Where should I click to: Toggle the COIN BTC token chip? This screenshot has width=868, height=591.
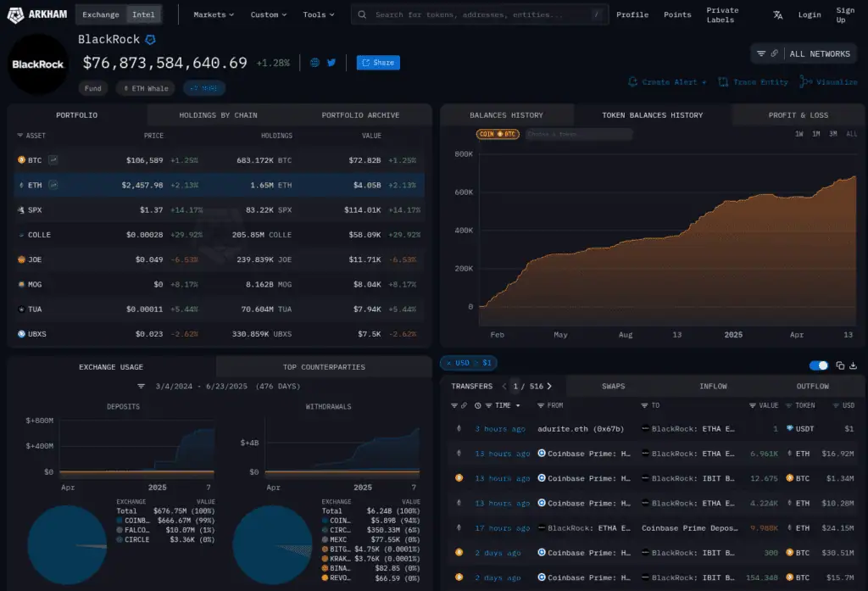click(497, 134)
